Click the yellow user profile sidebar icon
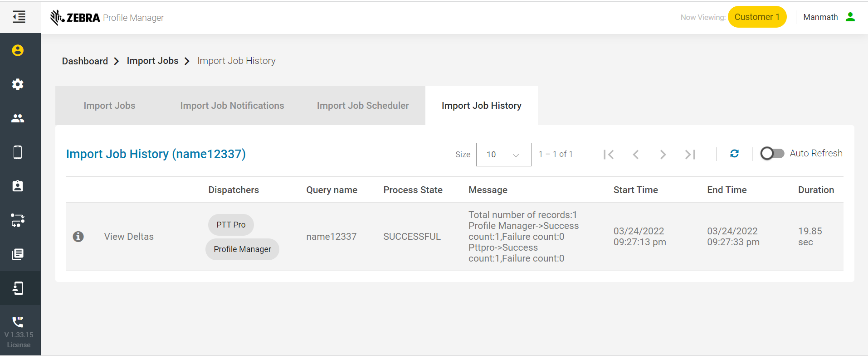The image size is (868, 359). [x=18, y=50]
